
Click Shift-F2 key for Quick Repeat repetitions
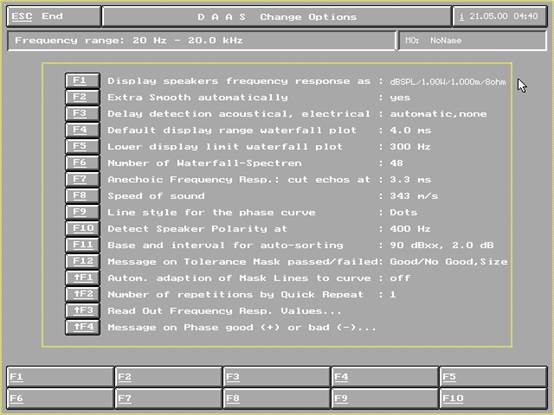(82, 295)
